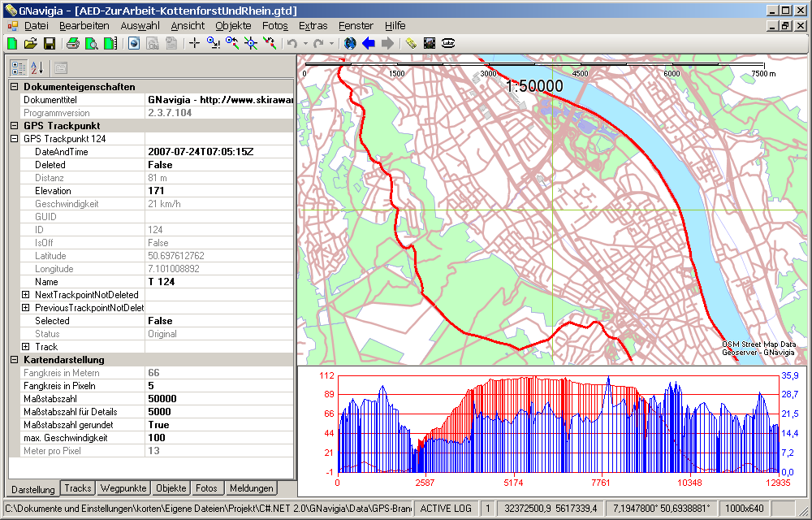Switch to the Wegpunkte tab
This screenshot has width=812, height=520.
(123, 487)
